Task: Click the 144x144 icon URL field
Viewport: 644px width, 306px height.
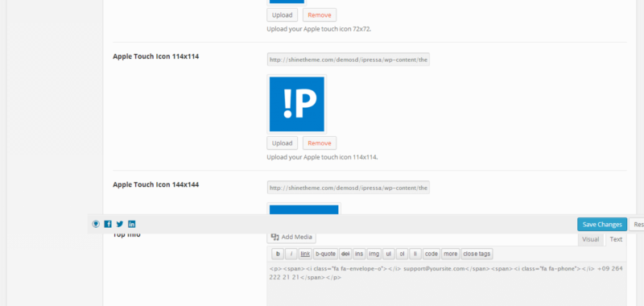Action: click(349, 188)
